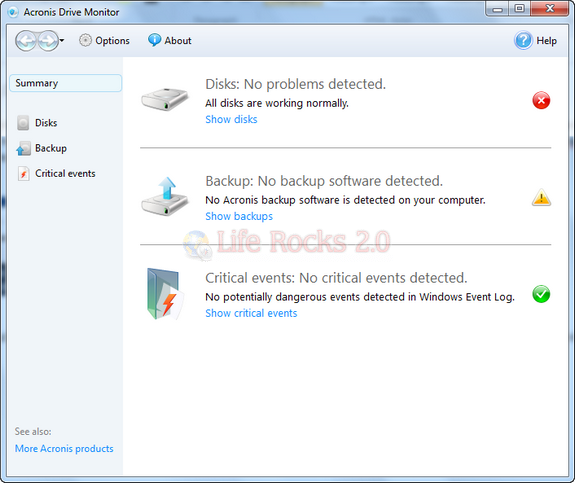Follow the Show disks link
This screenshot has height=483, width=575.
click(231, 119)
